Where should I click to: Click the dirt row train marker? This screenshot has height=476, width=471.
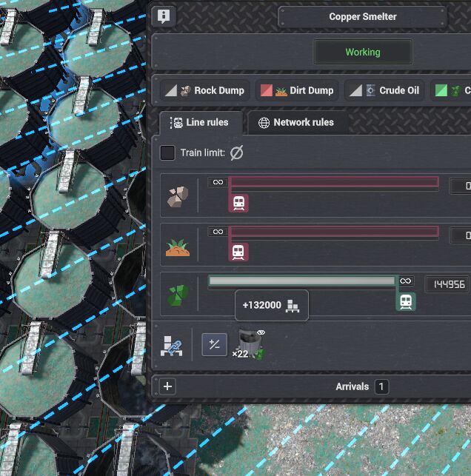pyautogui.click(x=238, y=252)
